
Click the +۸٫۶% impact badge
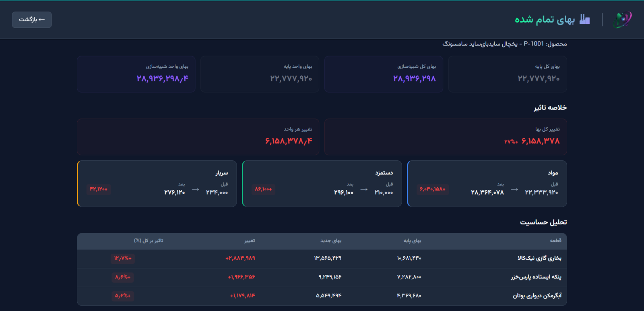tap(123, 277)
